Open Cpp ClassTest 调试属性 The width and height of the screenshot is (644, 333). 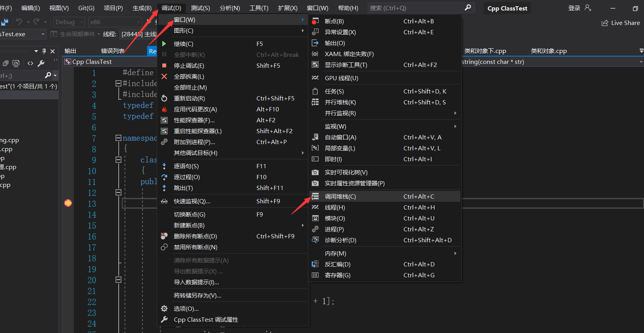[x=233, y=320]
